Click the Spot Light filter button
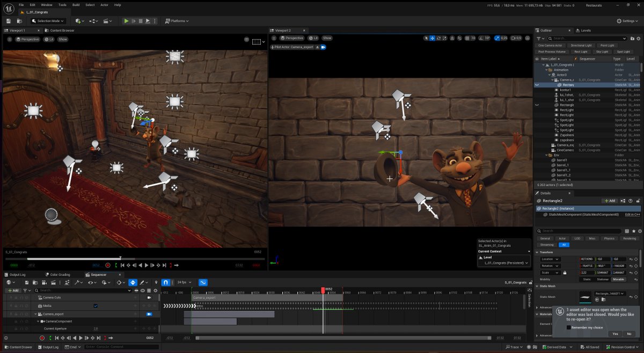 [x=624, y=52]
